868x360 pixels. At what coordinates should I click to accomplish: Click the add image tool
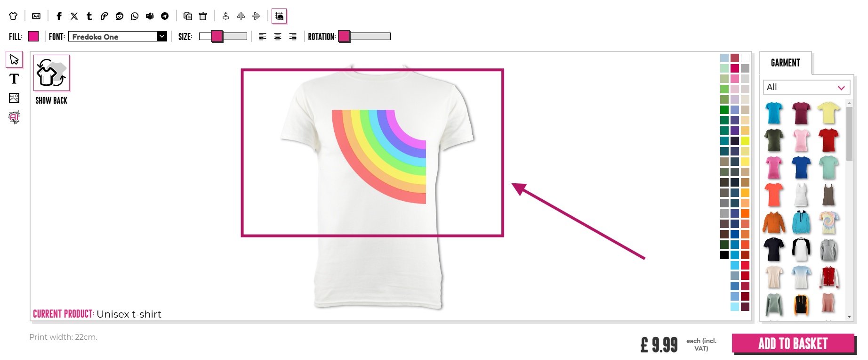(14, 98)
